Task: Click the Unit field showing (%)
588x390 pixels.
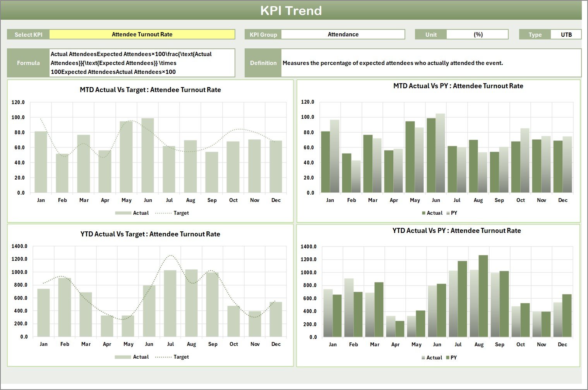Action: 478,34
